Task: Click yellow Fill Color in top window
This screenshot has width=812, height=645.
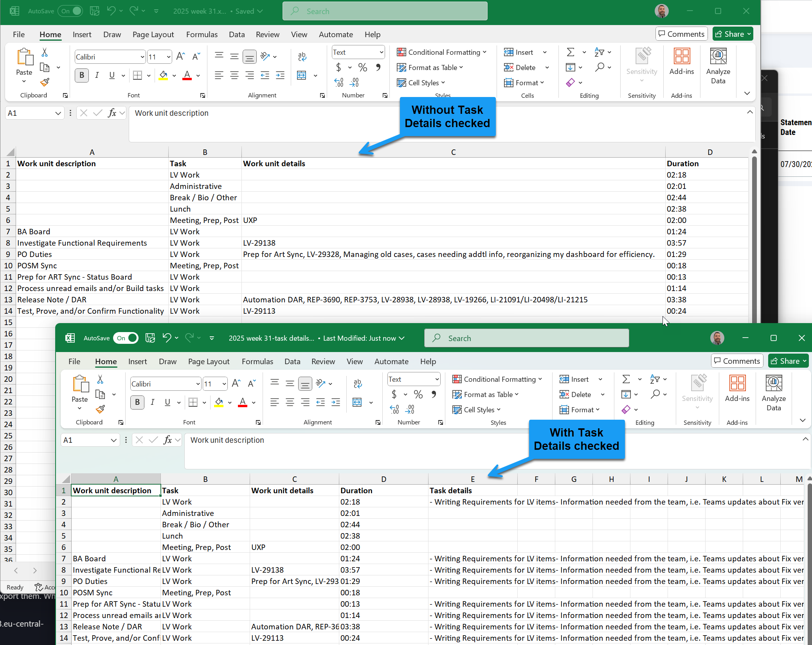Action: (164, 75)
